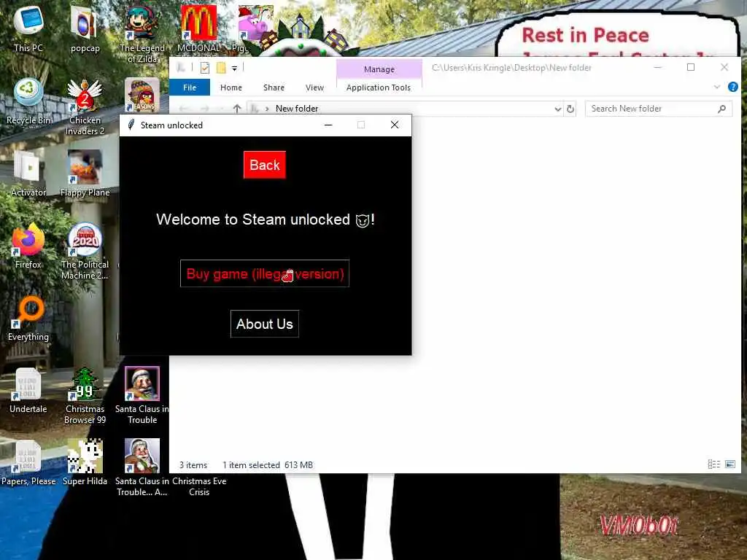The height and width of the screenshot is (560, 747).
Task: Expand the address bar history dropdown
Action: click(x=557, y=109)
